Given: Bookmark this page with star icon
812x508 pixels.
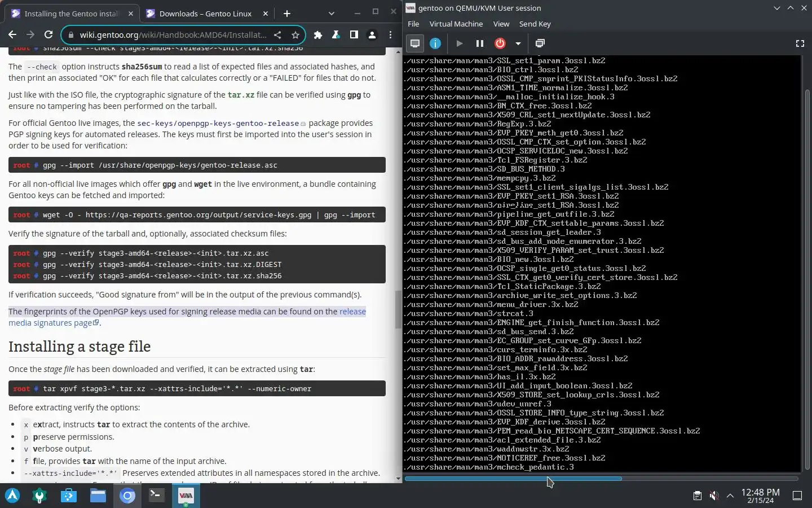Looking at the screenshot, I should click(295, 35).
